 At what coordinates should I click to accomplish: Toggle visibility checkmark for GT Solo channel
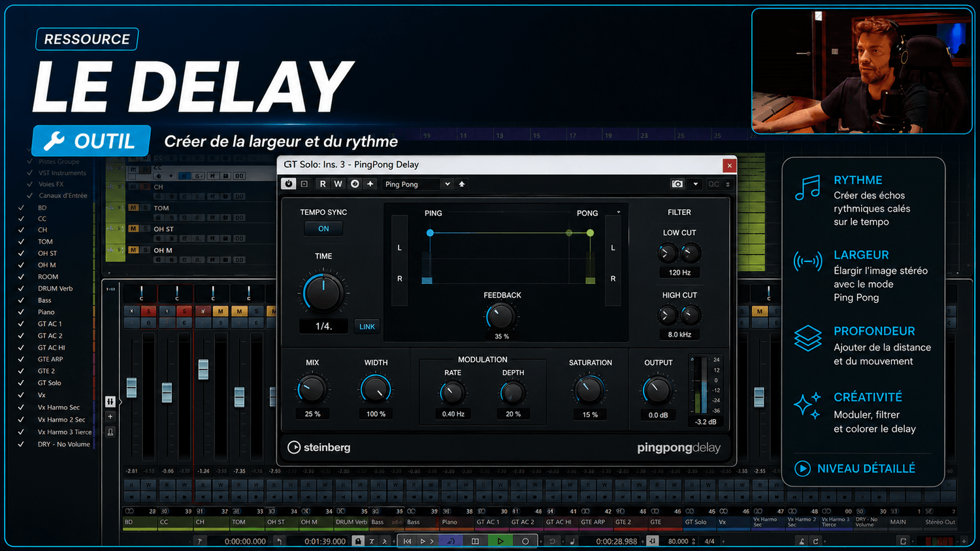click(x=21, y=383)
